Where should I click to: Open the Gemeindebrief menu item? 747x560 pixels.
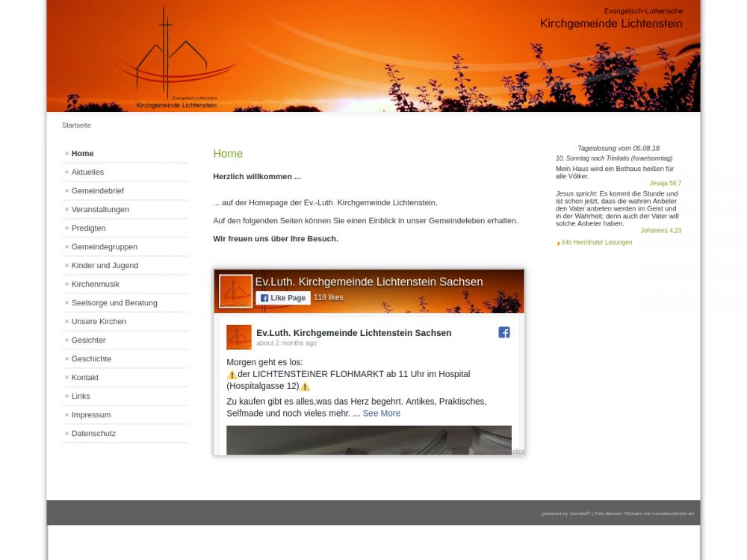[97, 190]
